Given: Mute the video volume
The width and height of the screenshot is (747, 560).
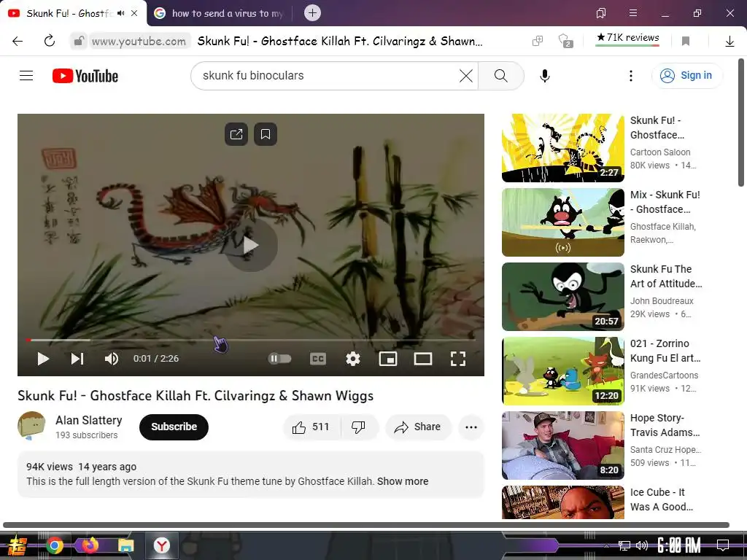Looking at the screenshot, I should point(112,359).
